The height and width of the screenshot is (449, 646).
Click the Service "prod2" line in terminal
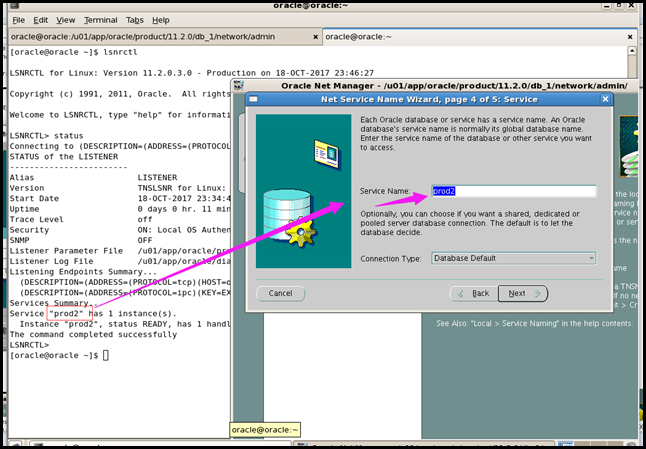[x=93, y=313]
